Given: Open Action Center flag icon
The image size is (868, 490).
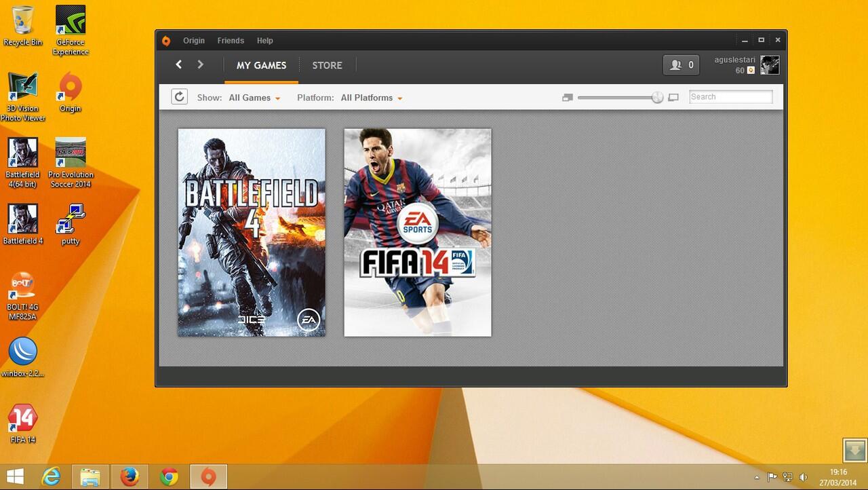Looking at the screenshot, I should pyautogui.click(x=772, y=477).
